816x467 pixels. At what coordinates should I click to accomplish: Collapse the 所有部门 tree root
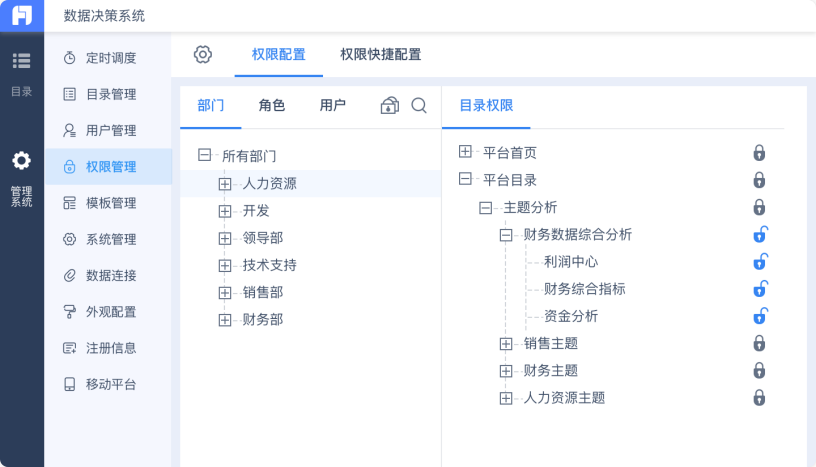[205, 156]
